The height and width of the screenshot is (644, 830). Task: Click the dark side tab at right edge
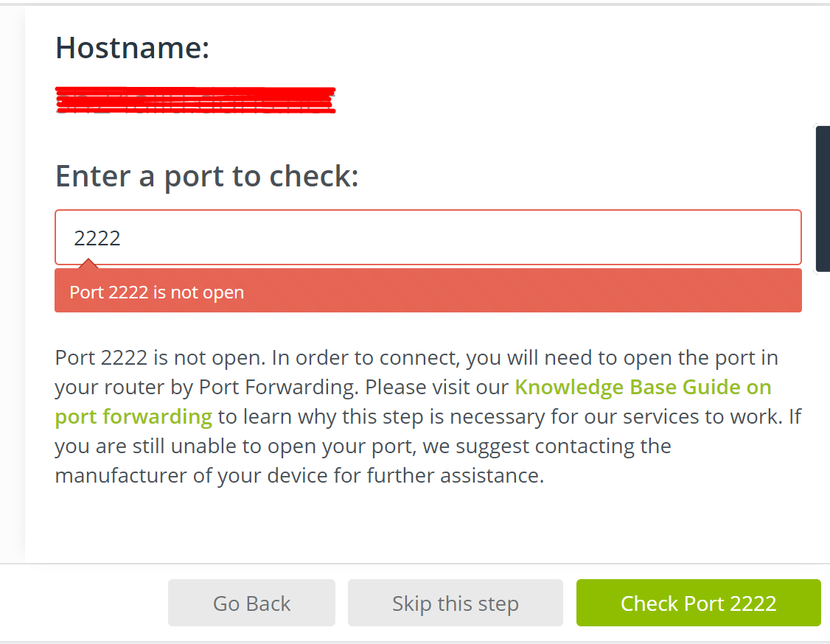[x=823, y=199]
